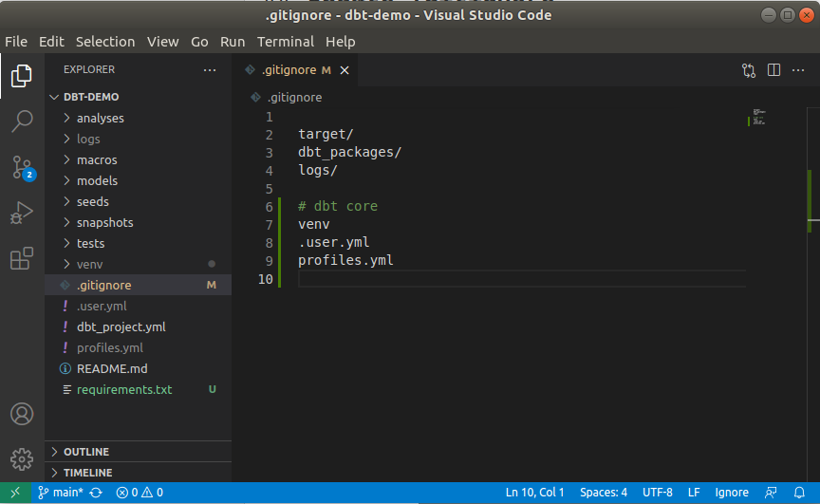Viewport: 820px width, 504px height.
Task: Place cursor on empty line 10
Action: coord(521,279)
